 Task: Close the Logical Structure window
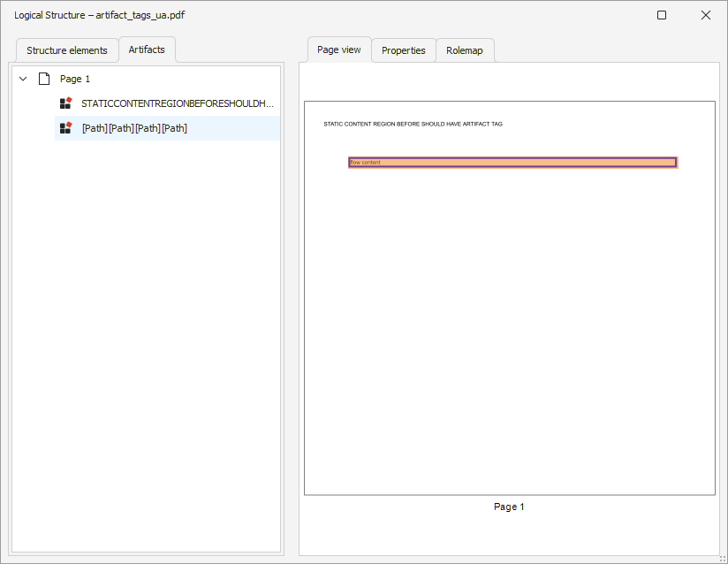pos(706,15)
